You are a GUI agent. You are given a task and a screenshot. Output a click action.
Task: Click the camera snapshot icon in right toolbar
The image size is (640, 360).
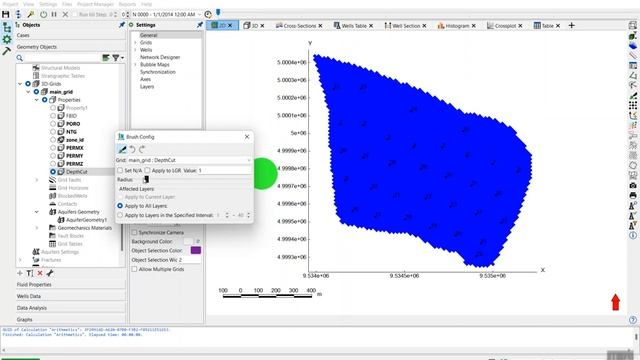[633, 185]
